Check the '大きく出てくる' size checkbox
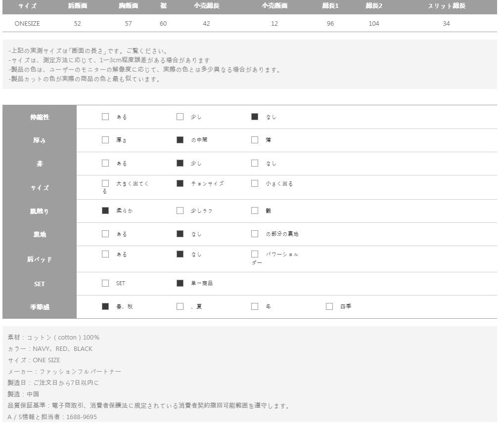 coord(105,183)
